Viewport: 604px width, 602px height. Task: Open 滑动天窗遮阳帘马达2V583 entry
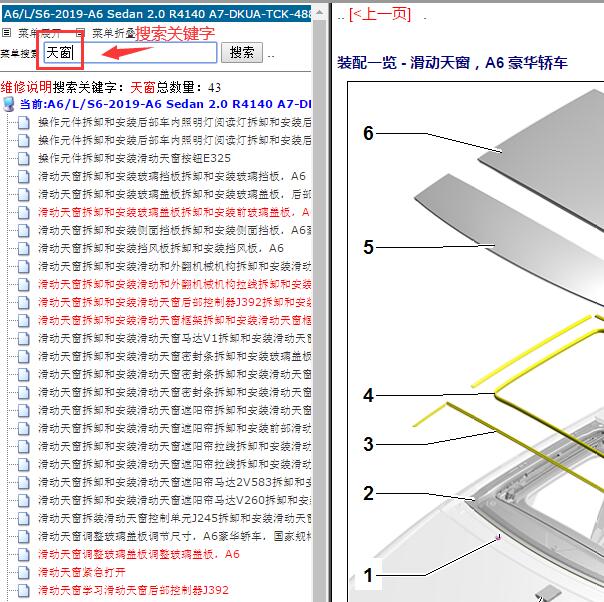[x=174, y=482]
